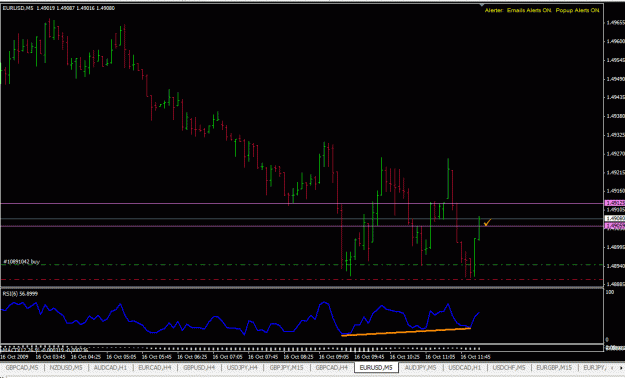Select the USDJPY,H4 chart tab
This screenshot has height=378, width=625.
pos(242,367)
